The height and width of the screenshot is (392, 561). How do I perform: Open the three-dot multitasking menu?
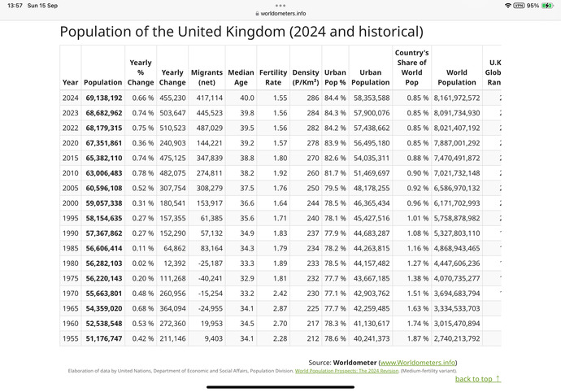(x=280, y=6)
